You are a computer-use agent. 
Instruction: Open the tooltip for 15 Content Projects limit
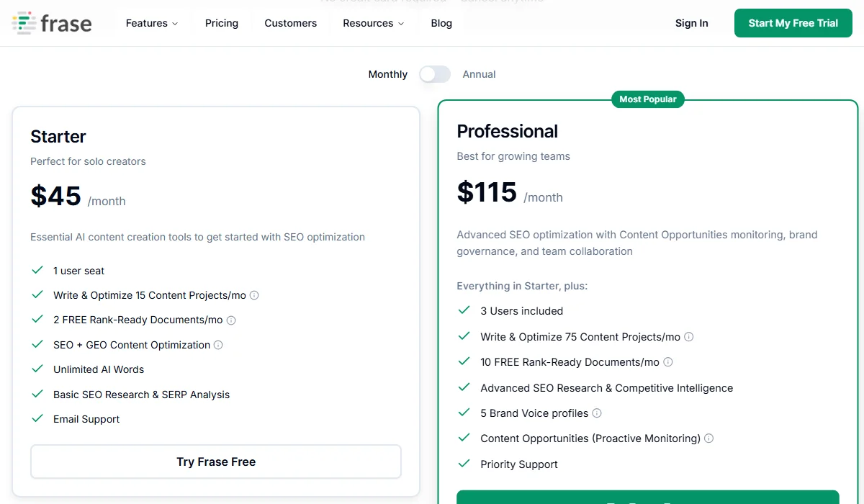point(256,294)
